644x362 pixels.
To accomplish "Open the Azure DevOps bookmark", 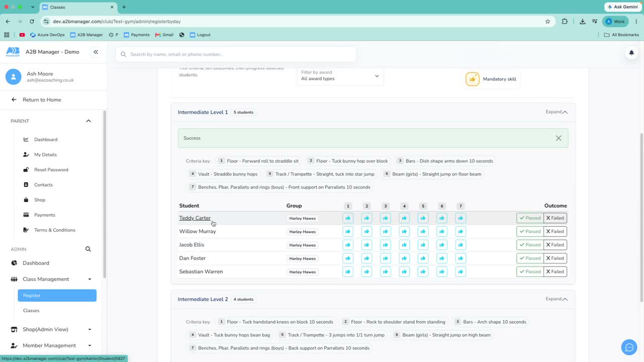I will (47, 35).
